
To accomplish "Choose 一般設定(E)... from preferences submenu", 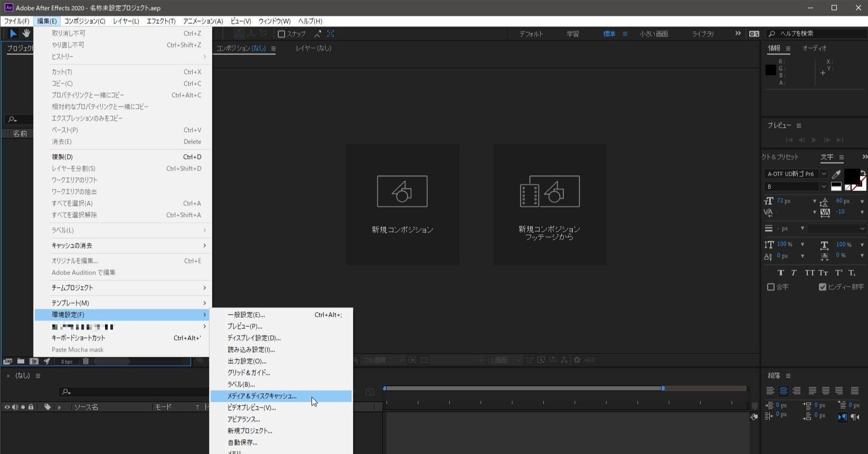I will pyautogui.click(x=281, y=315).
